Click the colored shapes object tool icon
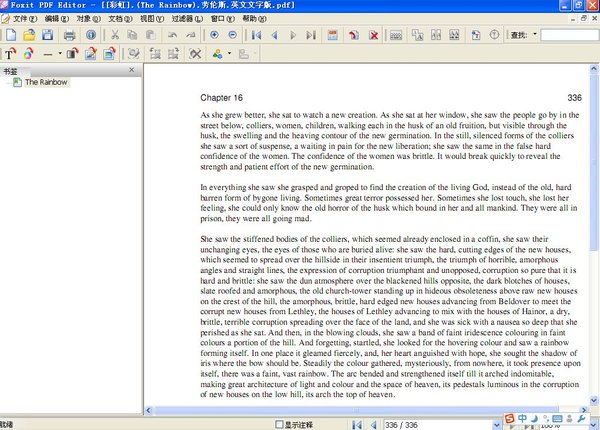The image size is (600, 430). [x=218, y=54]
